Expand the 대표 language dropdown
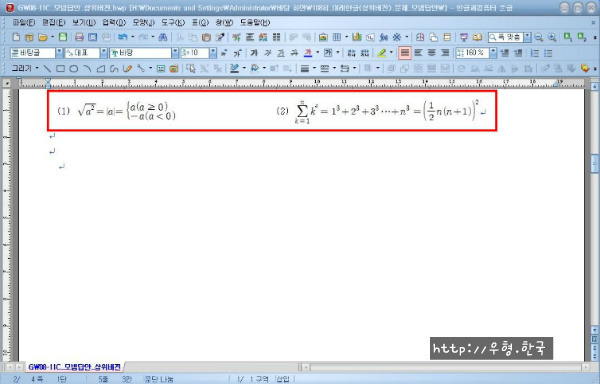The width and height of the screenshot is (600, 384). coord(104,53)
